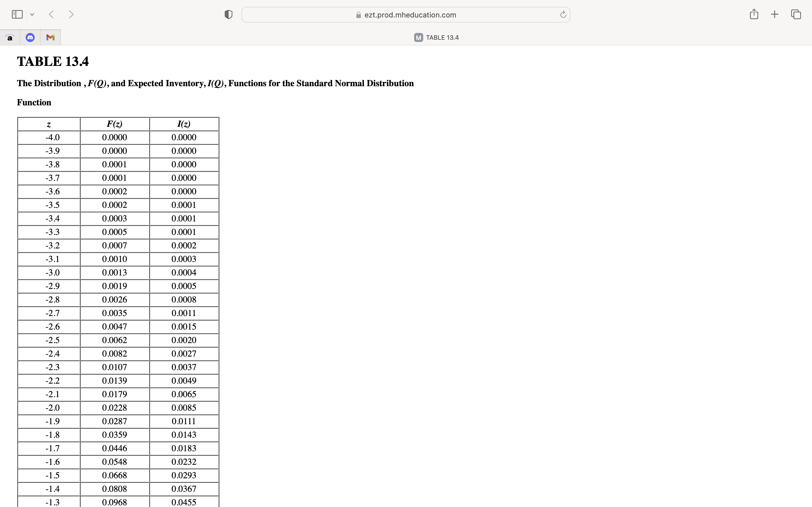Show the tab overview grid
The height and width of the screenshot is (507, 812).
pyautogui.click(x=796, y=14)
